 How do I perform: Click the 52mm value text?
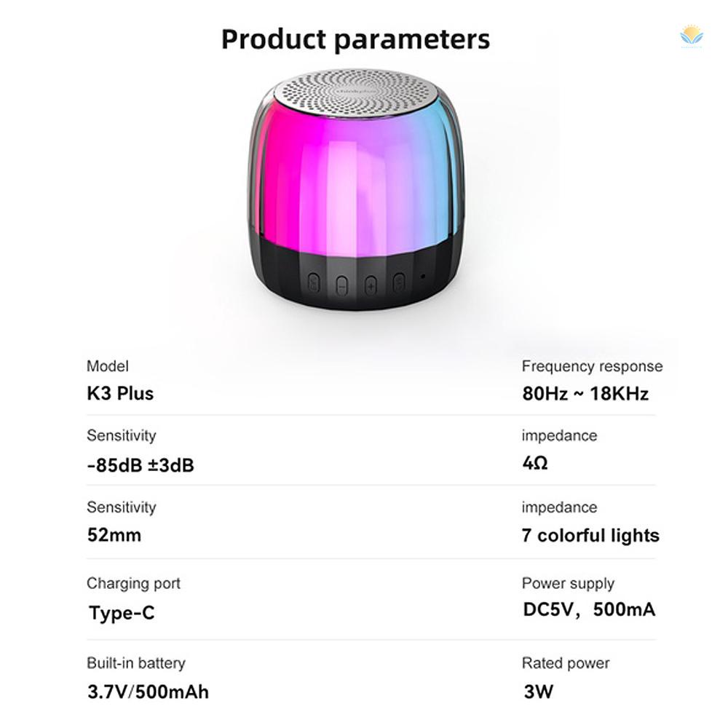114,535
